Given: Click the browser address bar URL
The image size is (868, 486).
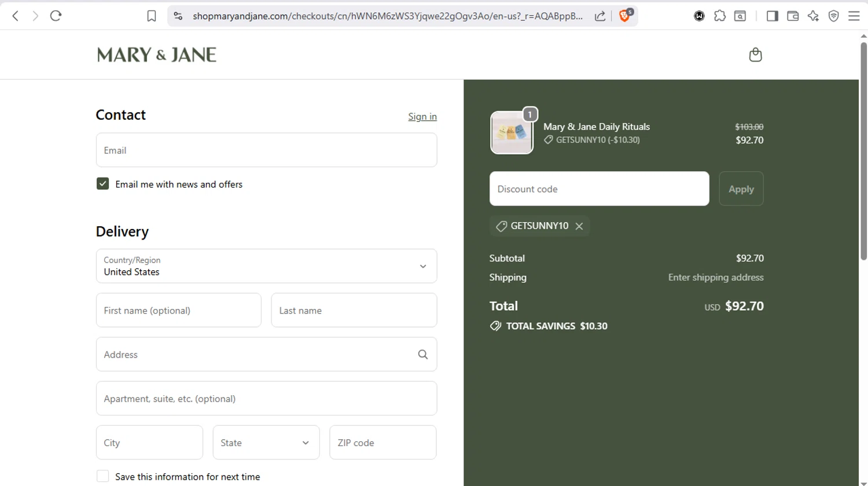Looking at the screenshot, I should pos(388,16).
